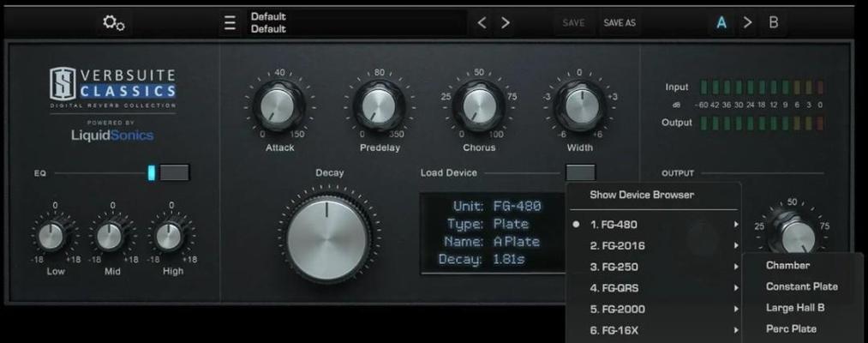This screenshot has height=343, width=868.
Task: Click the SAVE preset button
Action: click(x=573, y=22)
